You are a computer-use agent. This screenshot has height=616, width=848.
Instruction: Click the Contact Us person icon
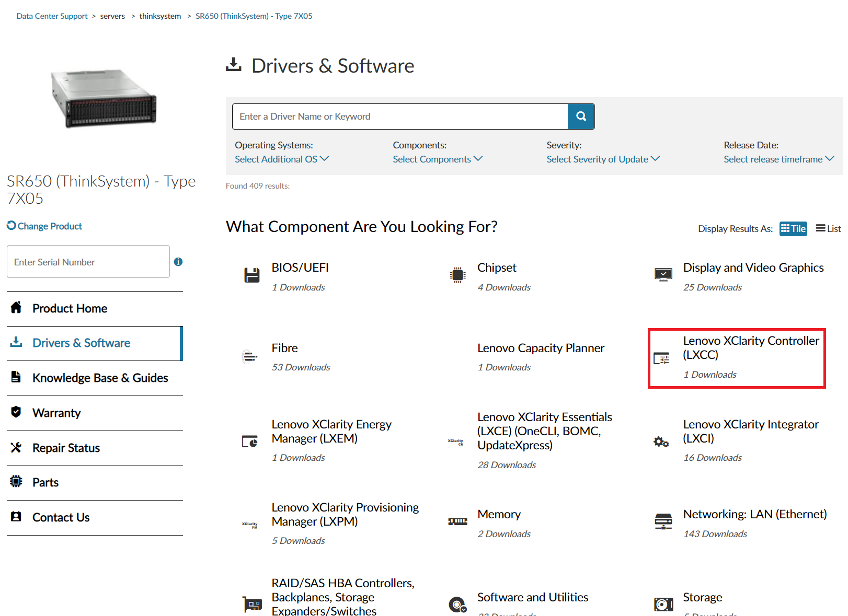(16, 516)
